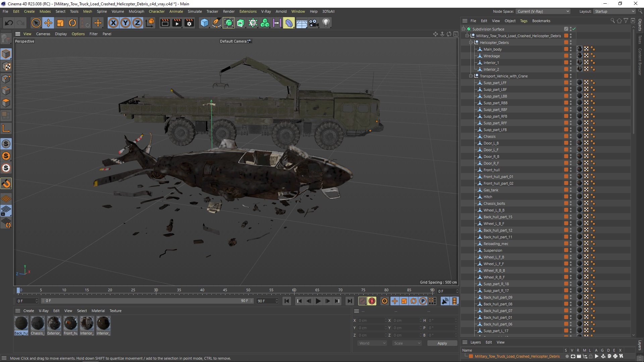Toggle Y axis lock icon
644x362 pixels.
(x=125, y=23)
